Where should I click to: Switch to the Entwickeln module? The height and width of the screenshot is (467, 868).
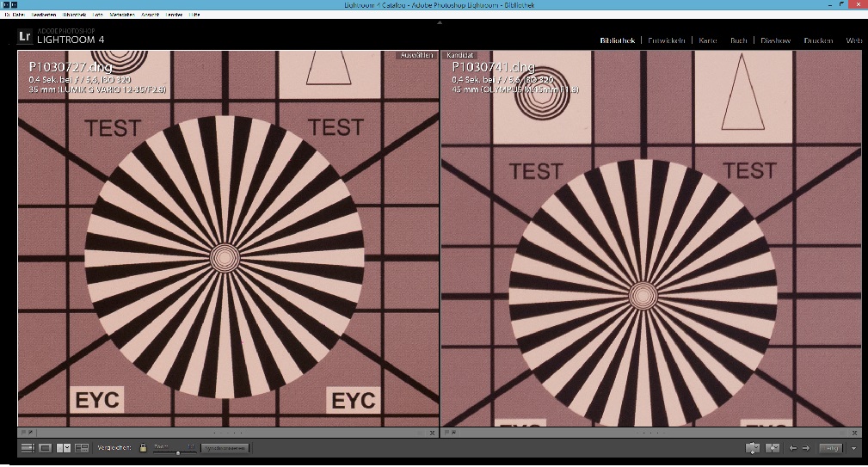pos(667,40)
